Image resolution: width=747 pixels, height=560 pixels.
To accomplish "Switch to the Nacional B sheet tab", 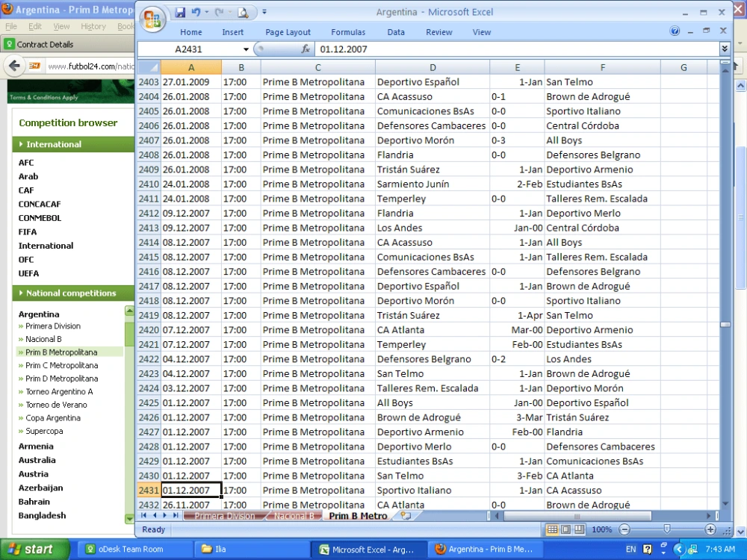I will click(294, 516).
